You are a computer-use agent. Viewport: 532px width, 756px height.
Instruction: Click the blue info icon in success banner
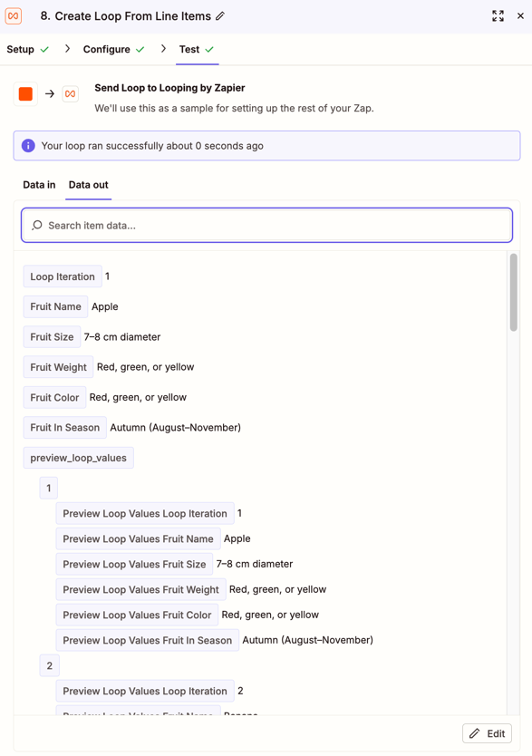point(28,146)
